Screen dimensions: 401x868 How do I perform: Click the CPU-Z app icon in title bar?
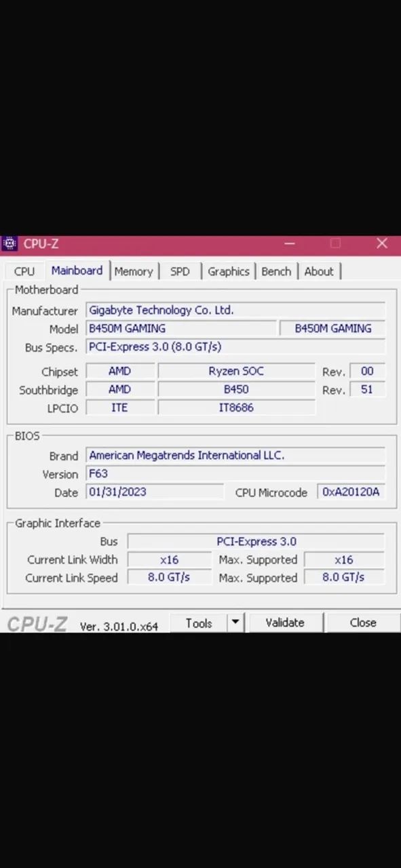pos(9,243)
